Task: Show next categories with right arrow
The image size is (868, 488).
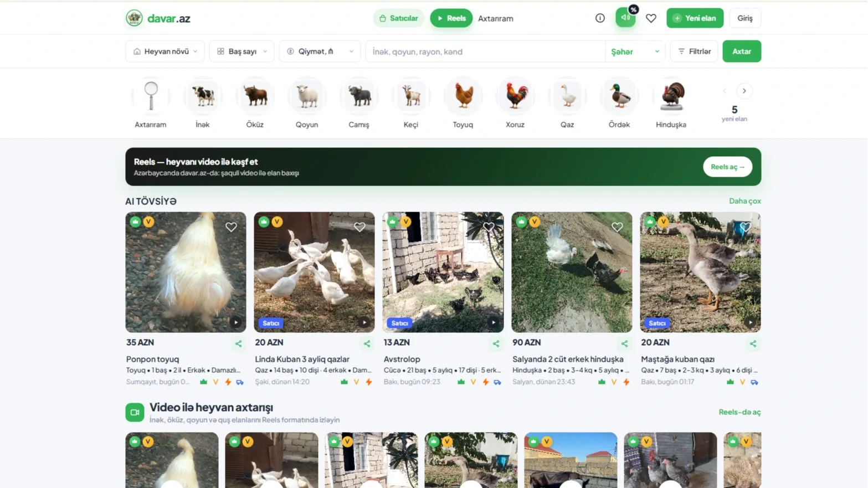Action: [x=744, y=91]
